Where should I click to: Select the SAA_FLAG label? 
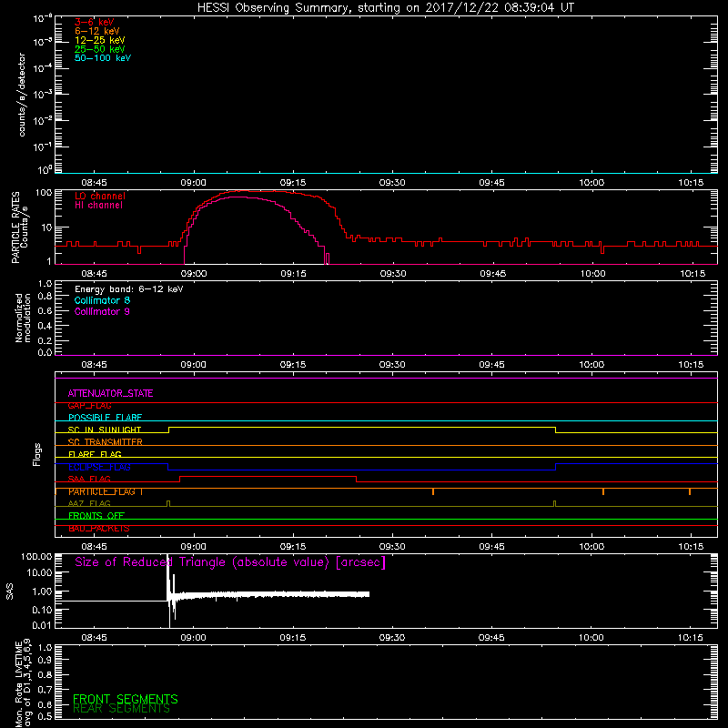(x=89, y=480)
